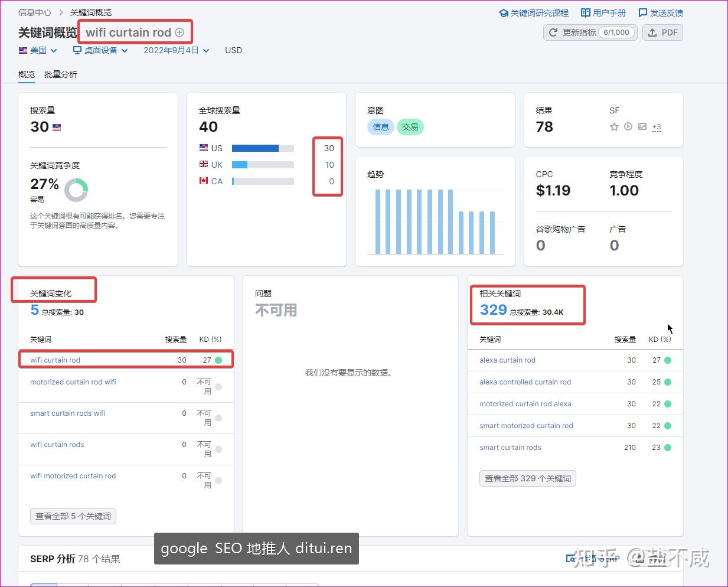Screen dimensions: 728x587
Task: Click the +3 more SERP features link
Action: coord(657,127)
